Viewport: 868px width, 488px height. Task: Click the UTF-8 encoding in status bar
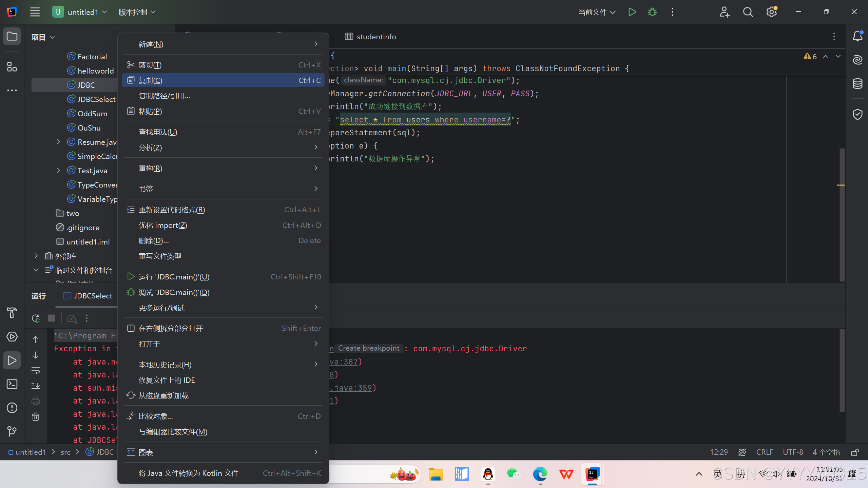(x=792, y=452)
